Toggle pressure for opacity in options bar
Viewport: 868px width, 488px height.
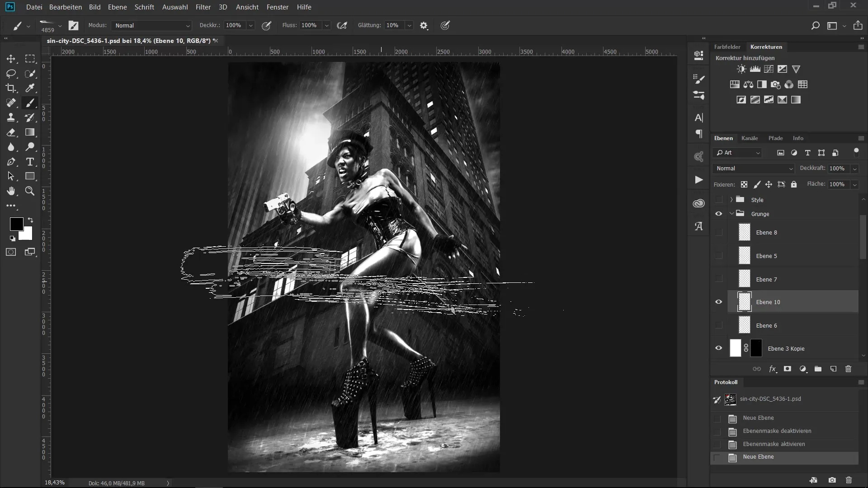point(267,26)
